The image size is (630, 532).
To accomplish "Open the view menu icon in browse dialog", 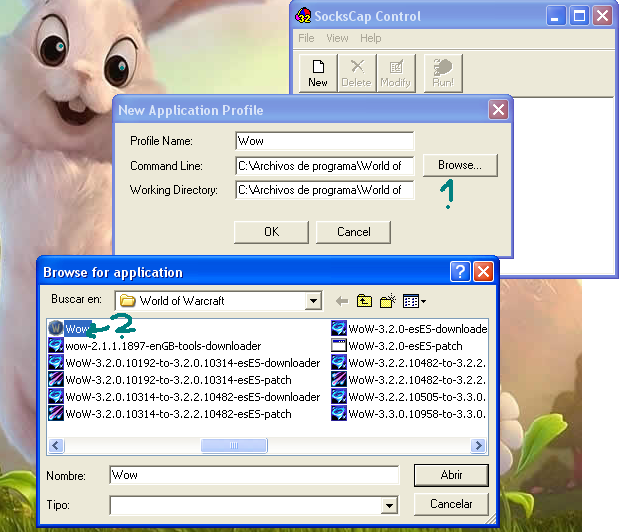I will pyautogui.click(x=414, y=301).
